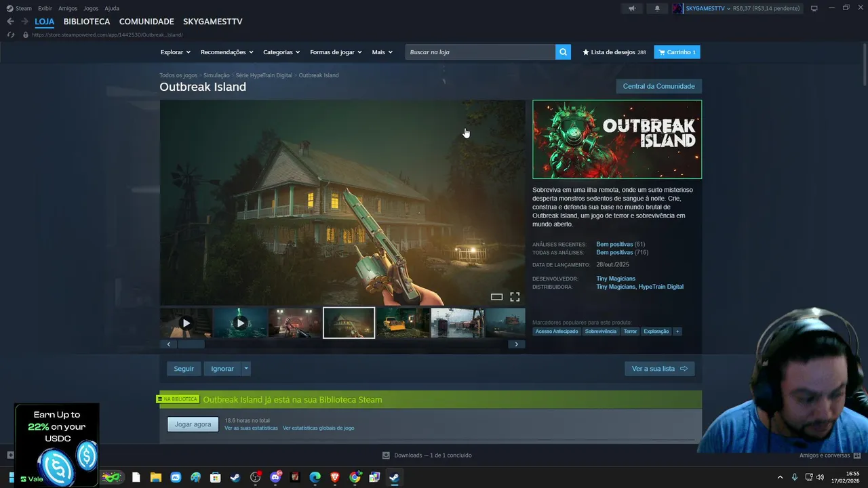Open Lista de desejos
The height and width of the screenshot is (488, 868).
614,52
